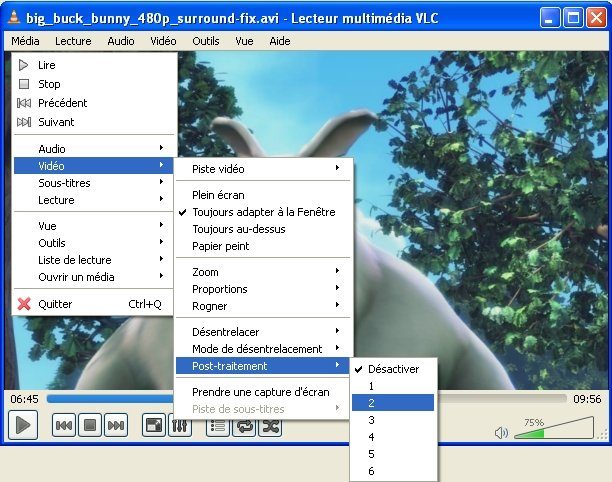Select the checked Désactiver post-processing option
This screenshot has height=482, width=612.
tap(392, 369)
